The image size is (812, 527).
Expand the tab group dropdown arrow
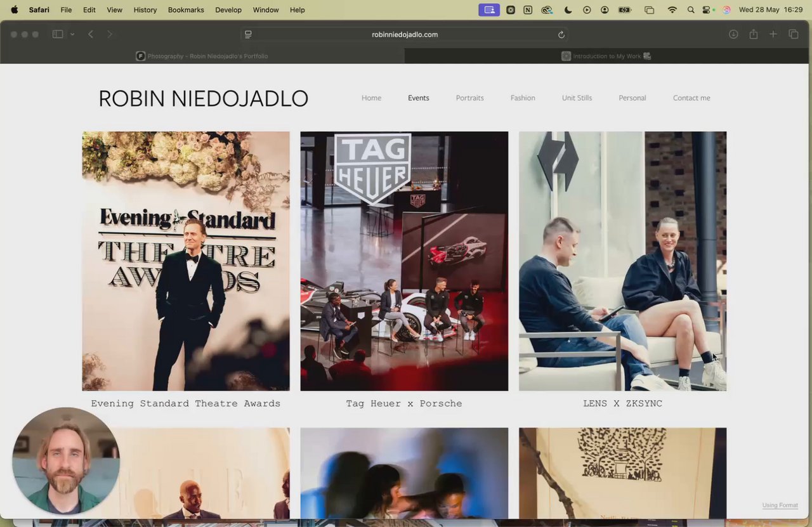pyautogui.click(x=72, y=34)
